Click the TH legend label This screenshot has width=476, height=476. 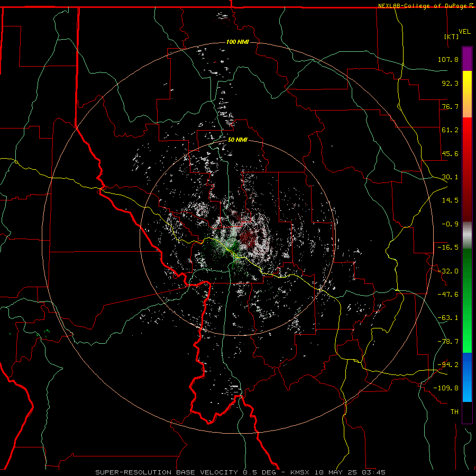pos(454,412)
